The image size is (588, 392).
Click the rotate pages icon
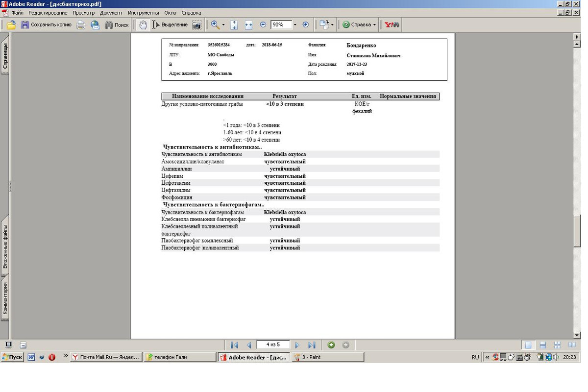pyautogui.click(x=323, y=24)
